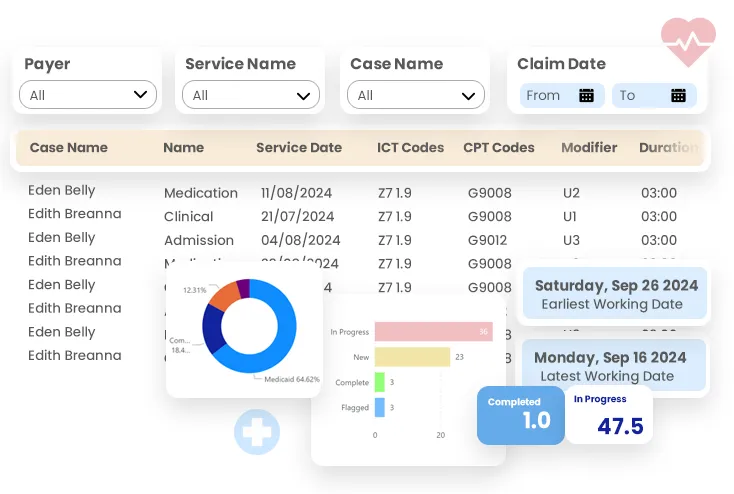Click the Case Name filter chevron arrow
Viewport: 734px width, 494px height.
point(468,96)
